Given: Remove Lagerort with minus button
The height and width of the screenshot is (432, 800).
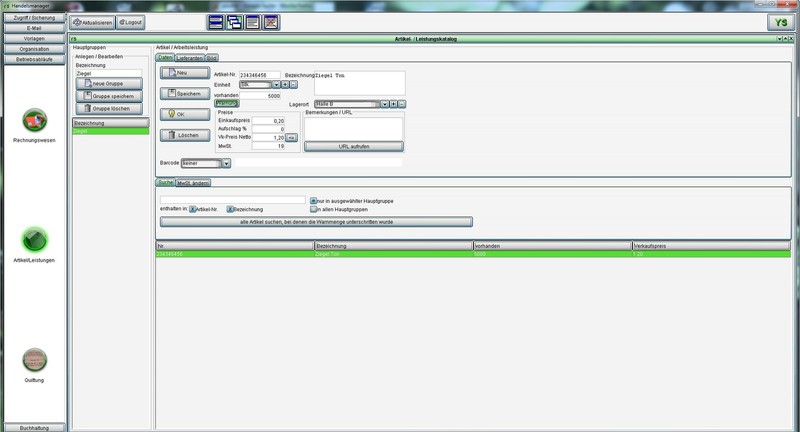Looking at the screenshot, I should [x=402, y=104].
